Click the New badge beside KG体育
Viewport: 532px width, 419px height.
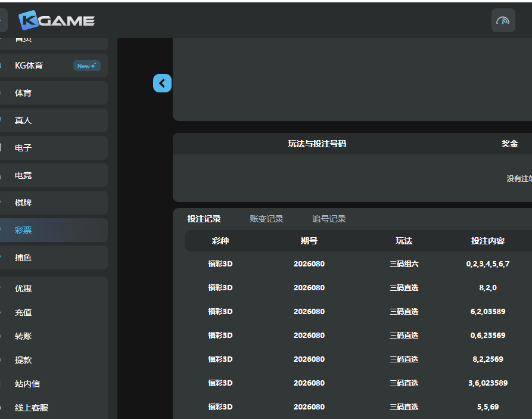point(87,66)
